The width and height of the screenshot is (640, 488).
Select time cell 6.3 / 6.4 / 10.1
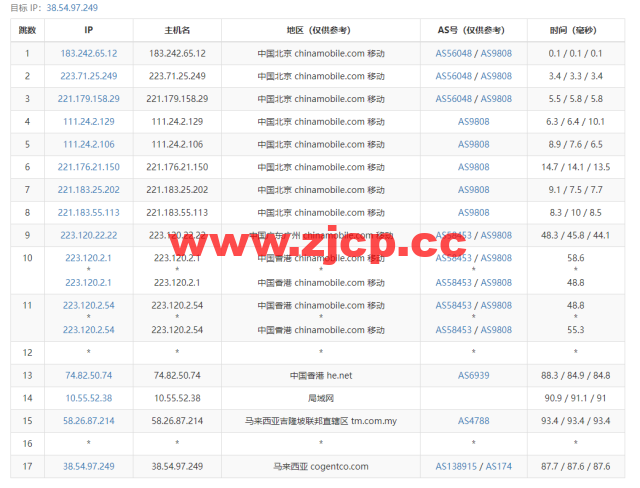click(576, 122)
